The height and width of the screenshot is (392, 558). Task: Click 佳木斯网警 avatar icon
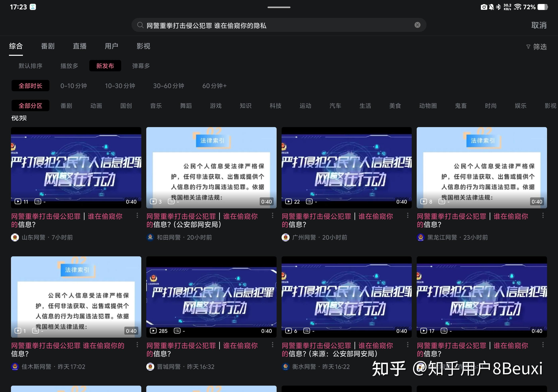pos(15,367)
